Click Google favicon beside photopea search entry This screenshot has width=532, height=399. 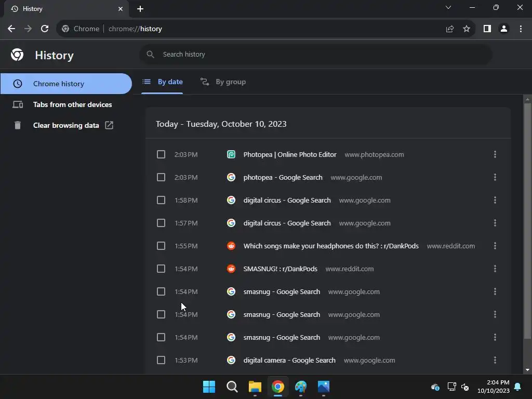point(231,178)
